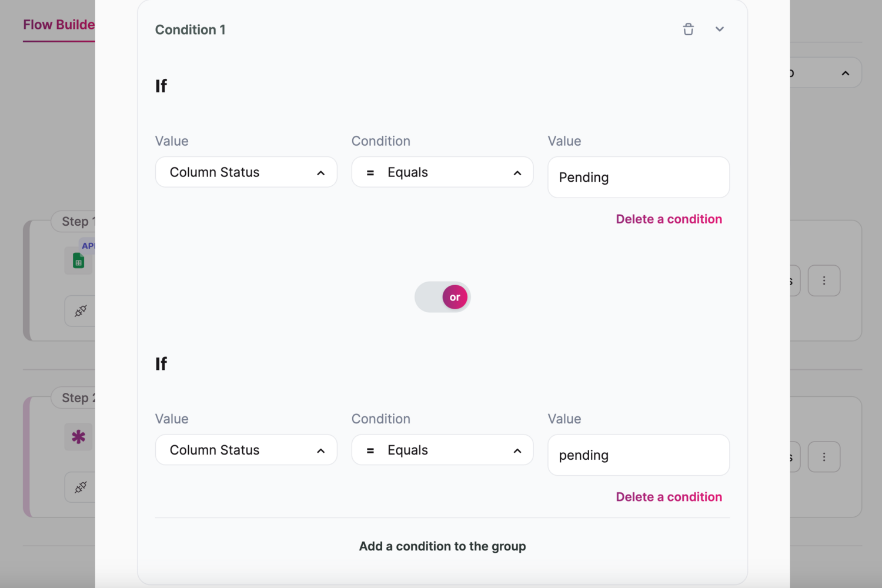This screenshot has width=882, height=588.
Task: Collapse the top-right panel with the chevron
Action: pos(845,73)
